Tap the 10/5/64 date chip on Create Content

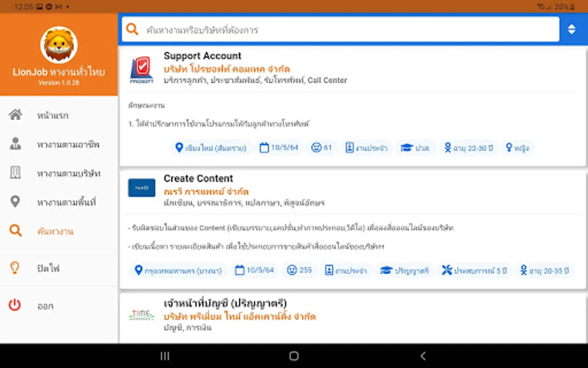255,270
